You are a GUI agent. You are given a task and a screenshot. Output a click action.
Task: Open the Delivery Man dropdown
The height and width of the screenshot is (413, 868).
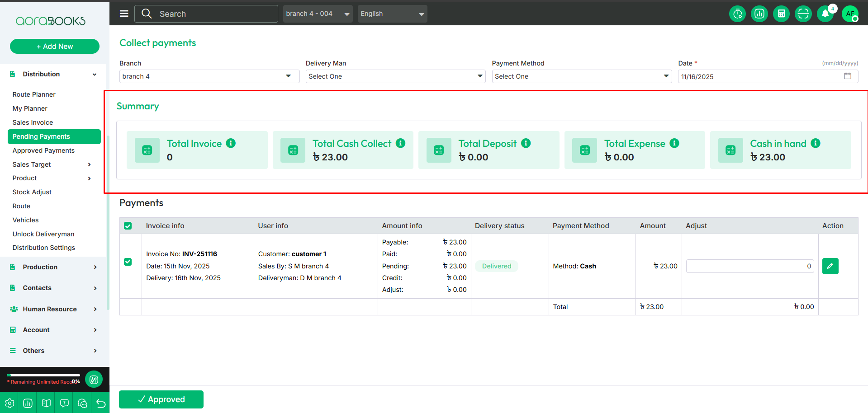point(395,76)
